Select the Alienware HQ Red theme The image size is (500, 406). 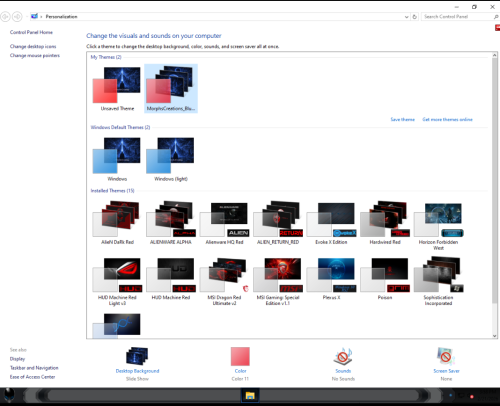click(x=224, y=223)
